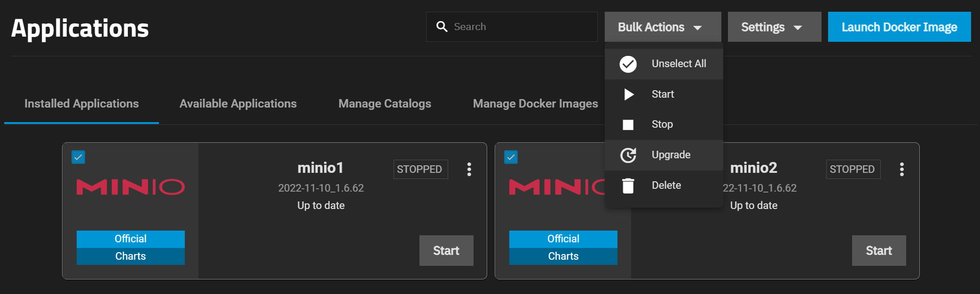Click the Stop square icon in menu
This screenshot has height=294, width=980.
[x=628, y=124]
